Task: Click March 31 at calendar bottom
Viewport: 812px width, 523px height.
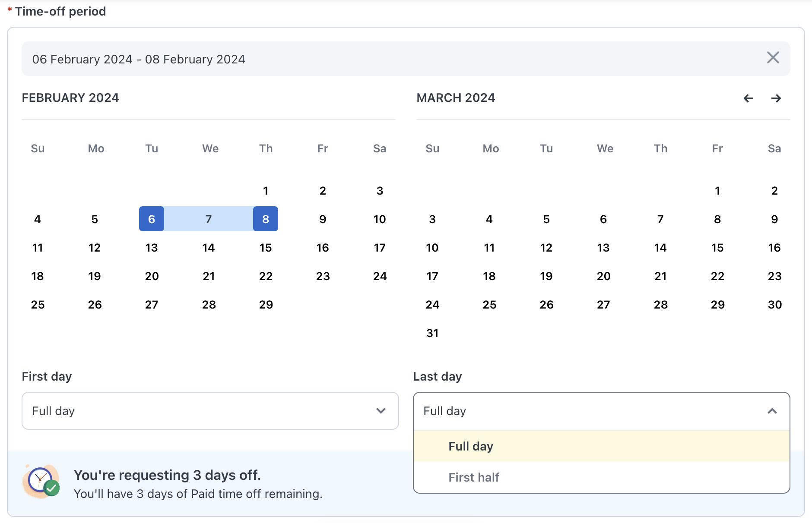Action: (x=432, y=333)
